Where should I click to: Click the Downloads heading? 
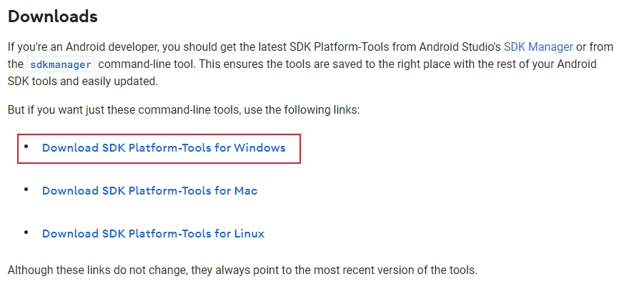[x=52, y=16]
